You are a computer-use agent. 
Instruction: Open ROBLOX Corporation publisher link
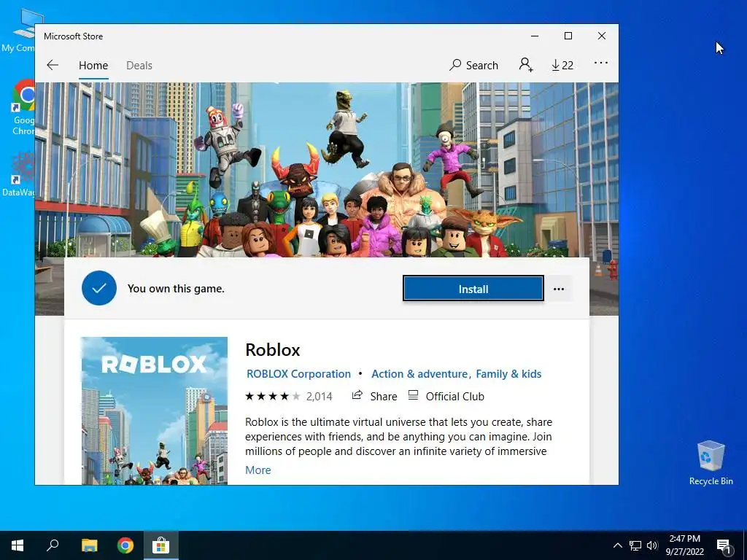[298, 374]
